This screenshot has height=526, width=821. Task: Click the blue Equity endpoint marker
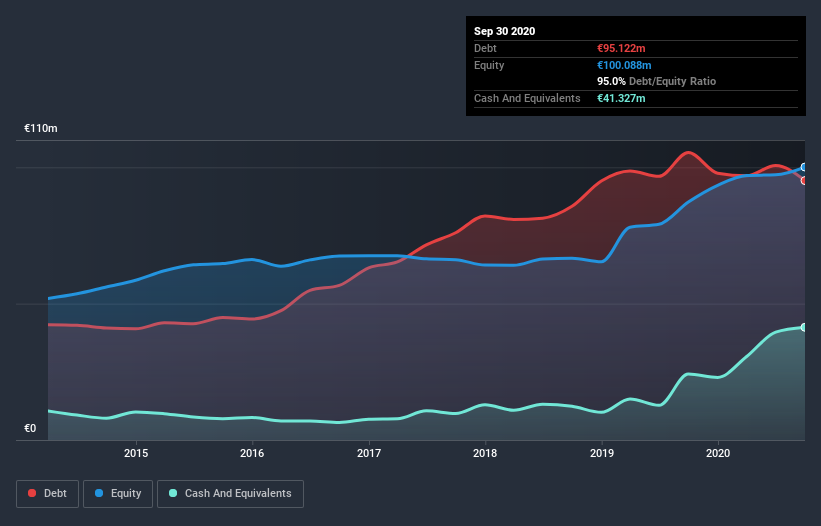point(804,167)
